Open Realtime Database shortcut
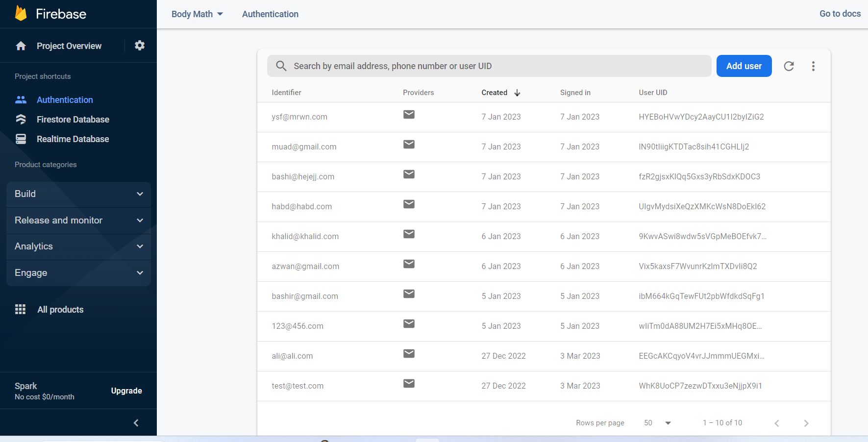 point(73,139)
